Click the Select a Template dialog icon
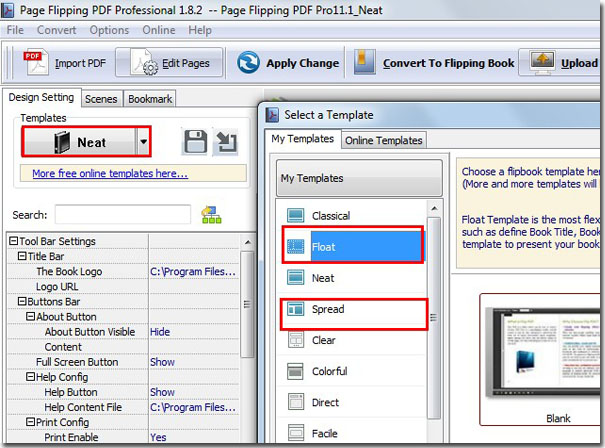The height and width of the screenshot is (448, 605). (x=272, y=115)
